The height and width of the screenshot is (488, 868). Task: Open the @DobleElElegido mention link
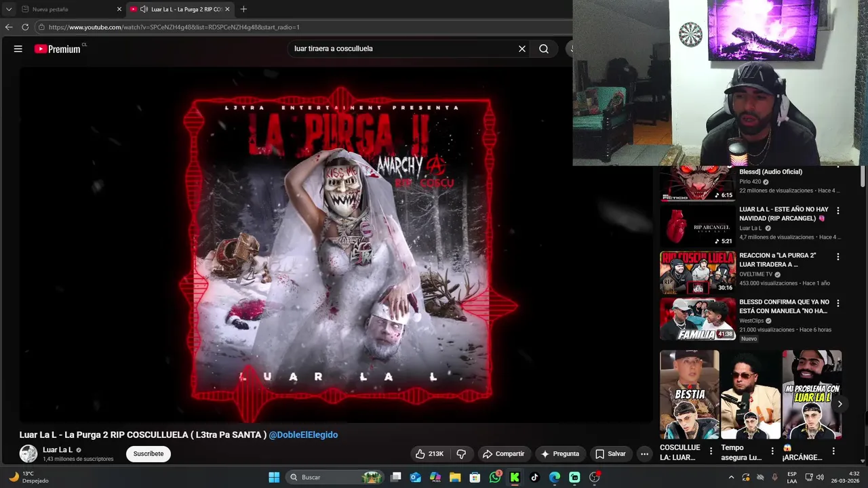pyautogui.click(x=303, y=434)
